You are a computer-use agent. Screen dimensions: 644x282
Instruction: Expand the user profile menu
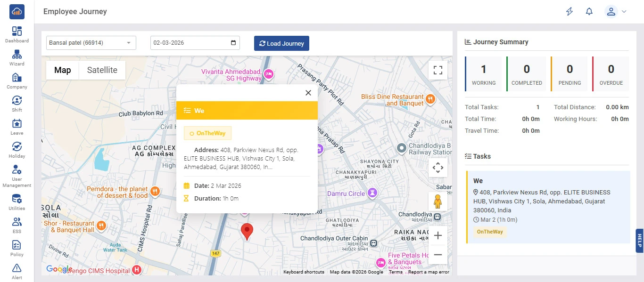coord(615,12)
